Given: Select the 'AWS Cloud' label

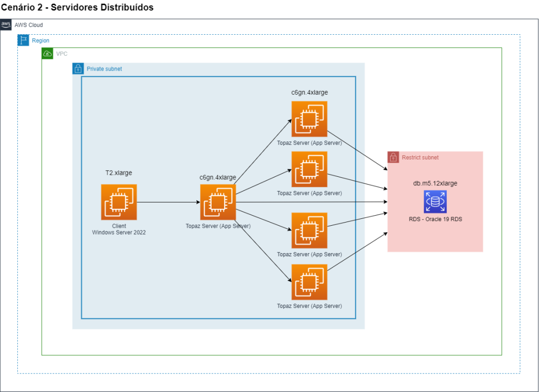Looking at the screenshot, I should pyautogui.click(x=29, y=25).
